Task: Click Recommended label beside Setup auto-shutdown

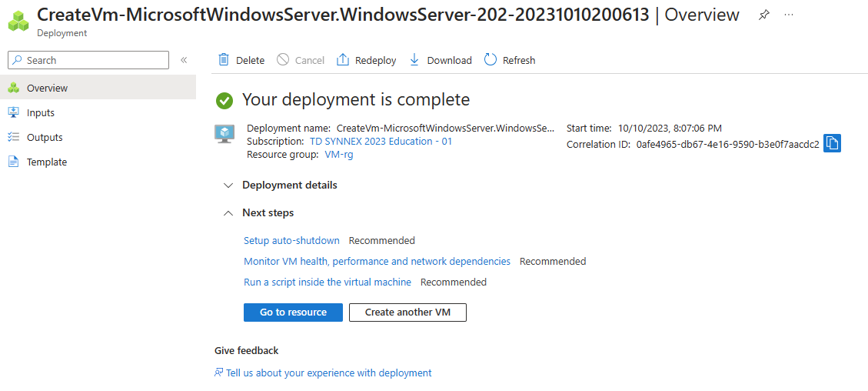Action: point(382,240)
